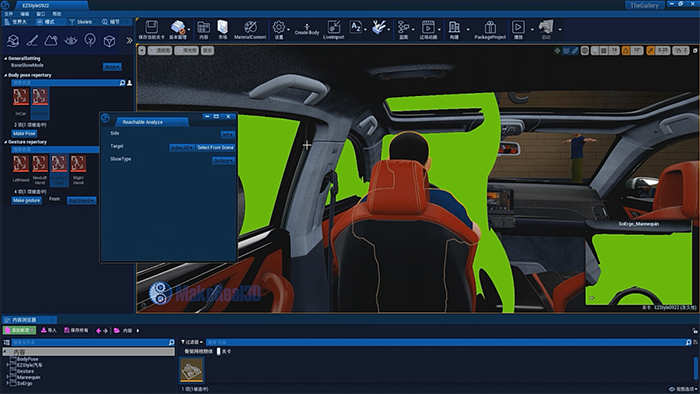Open the BoneShowMode dropdown

(x=112, y=66)
